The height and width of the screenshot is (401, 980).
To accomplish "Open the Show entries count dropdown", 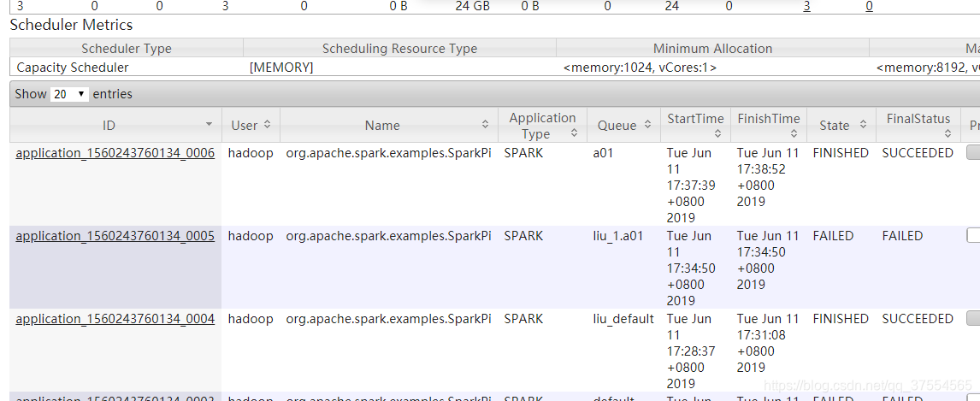I will (x=69, y=94).
